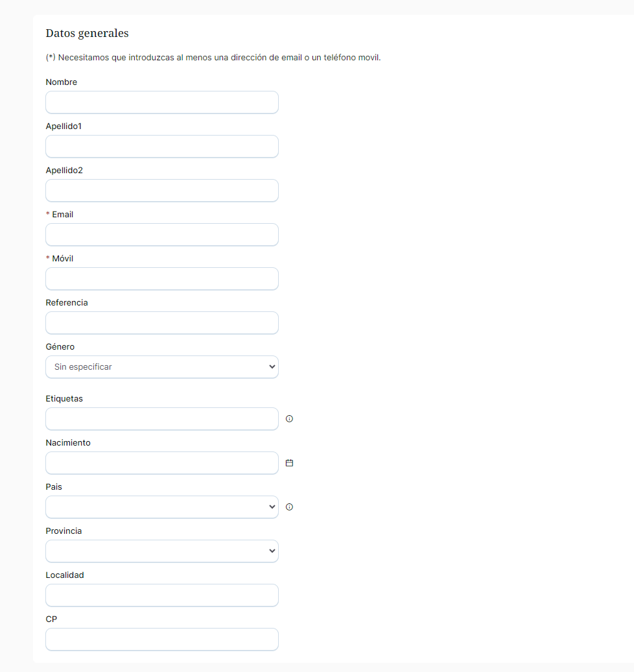Open the Provincia dropdown
This screenshot has height=672, width=634.
coord(161,551)
